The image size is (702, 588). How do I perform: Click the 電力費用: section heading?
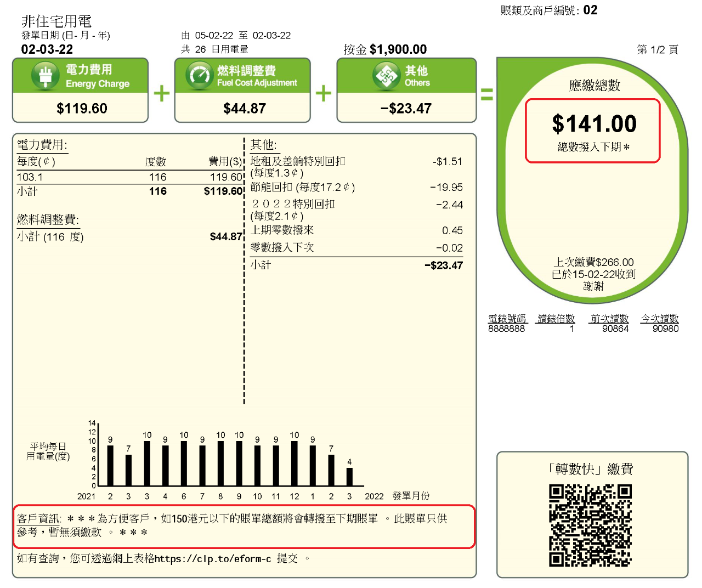tap(42, 145)
